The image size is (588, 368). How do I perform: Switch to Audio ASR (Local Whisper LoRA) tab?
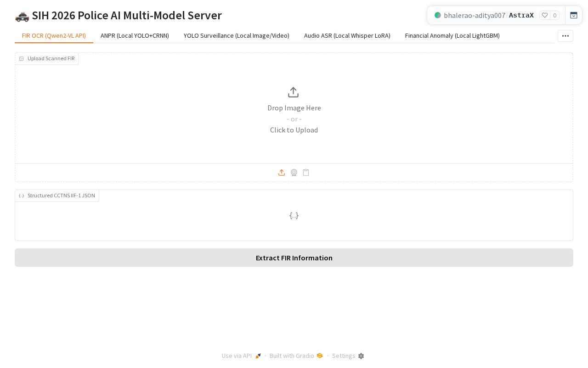(347, 35)
